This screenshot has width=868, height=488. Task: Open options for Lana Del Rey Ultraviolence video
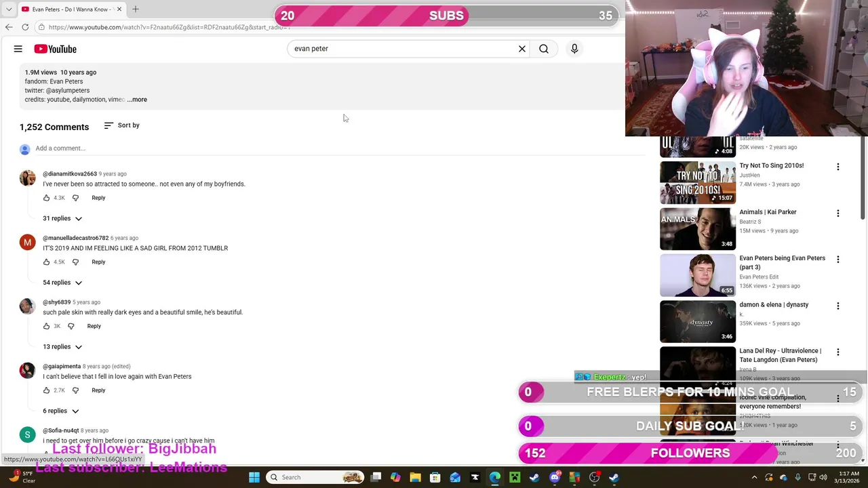[x=837, y=352]
